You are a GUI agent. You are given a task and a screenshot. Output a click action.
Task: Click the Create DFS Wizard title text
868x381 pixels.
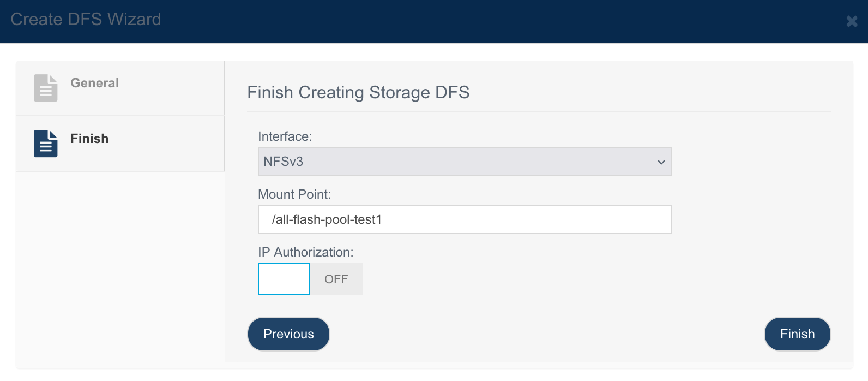pyautogui.click(x=86, y=19)
